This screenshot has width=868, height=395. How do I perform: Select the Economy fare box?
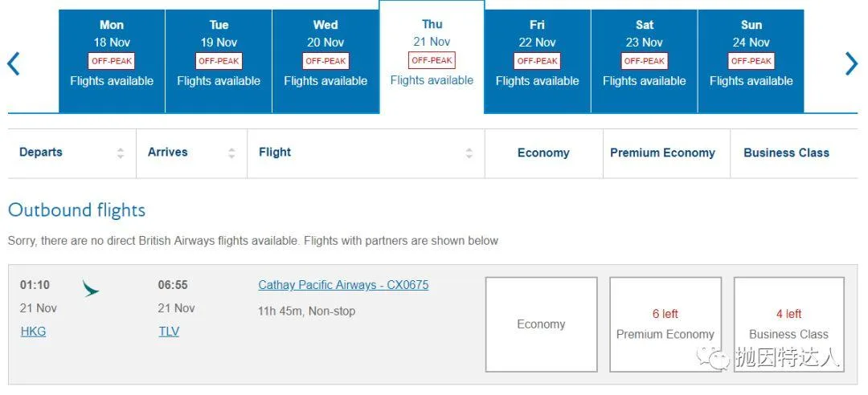(541, 324)
